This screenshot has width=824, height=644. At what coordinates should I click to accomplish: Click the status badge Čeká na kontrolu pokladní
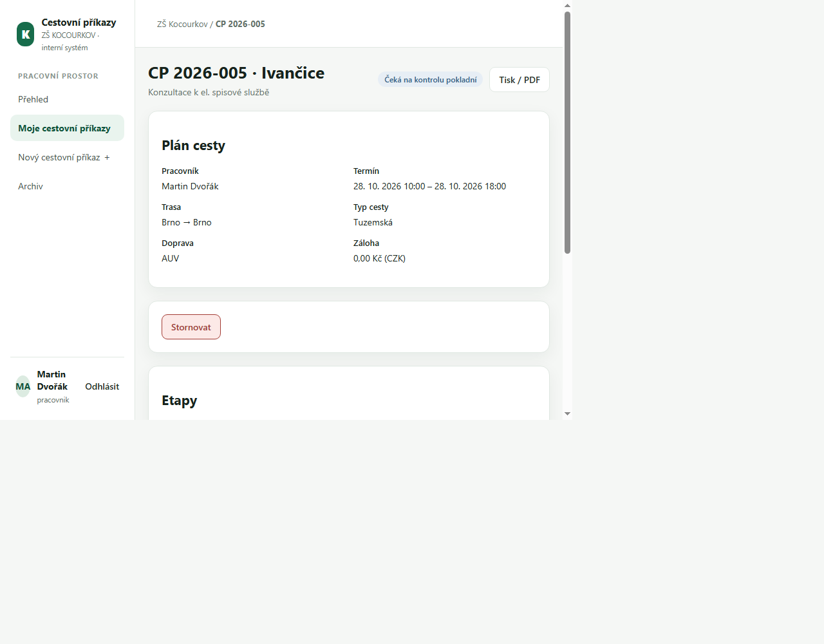[x=431, y=80]
